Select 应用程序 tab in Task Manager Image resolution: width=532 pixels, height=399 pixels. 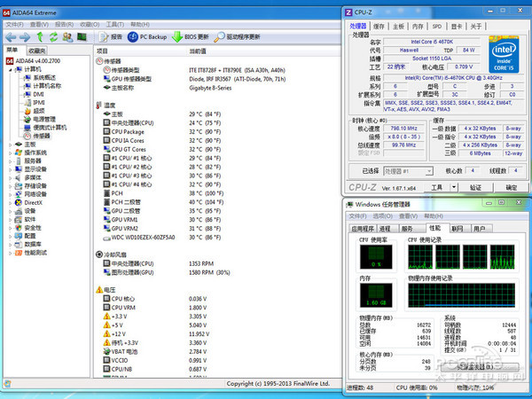pyautogui.click(x=362, y=228)
